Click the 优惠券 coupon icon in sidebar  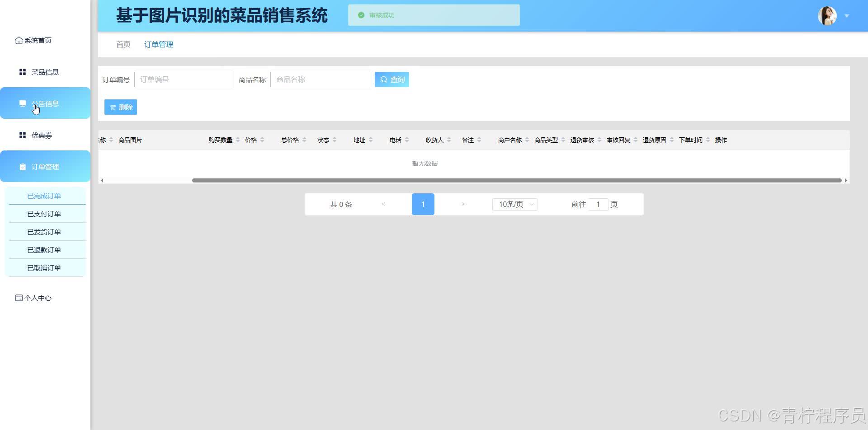click(22, 135)
